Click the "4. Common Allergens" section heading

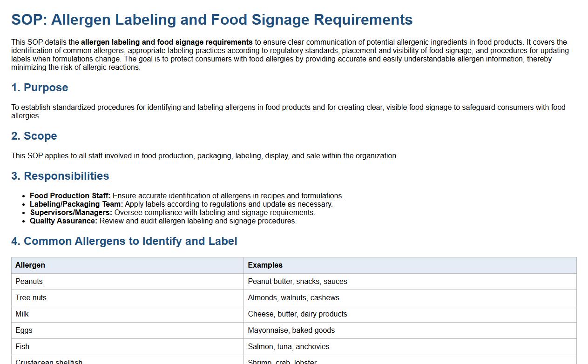click(x=124, y=241)
